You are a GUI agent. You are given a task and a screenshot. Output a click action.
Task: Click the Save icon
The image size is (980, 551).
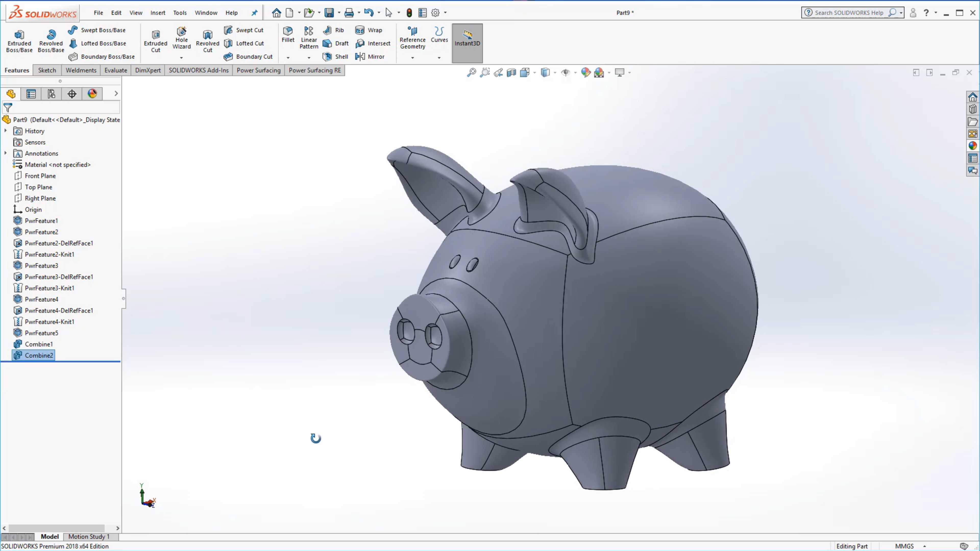point(329,12)
